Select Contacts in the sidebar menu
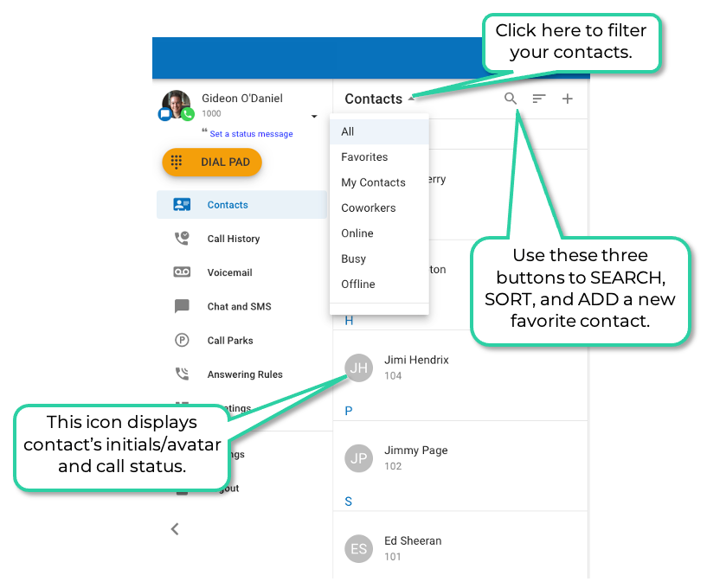 [x=241, y=205]
